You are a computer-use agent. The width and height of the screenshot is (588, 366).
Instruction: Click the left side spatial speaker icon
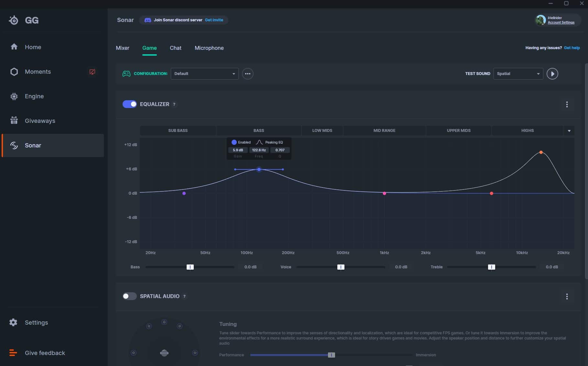pyautogui.click(x=134, y=353)
